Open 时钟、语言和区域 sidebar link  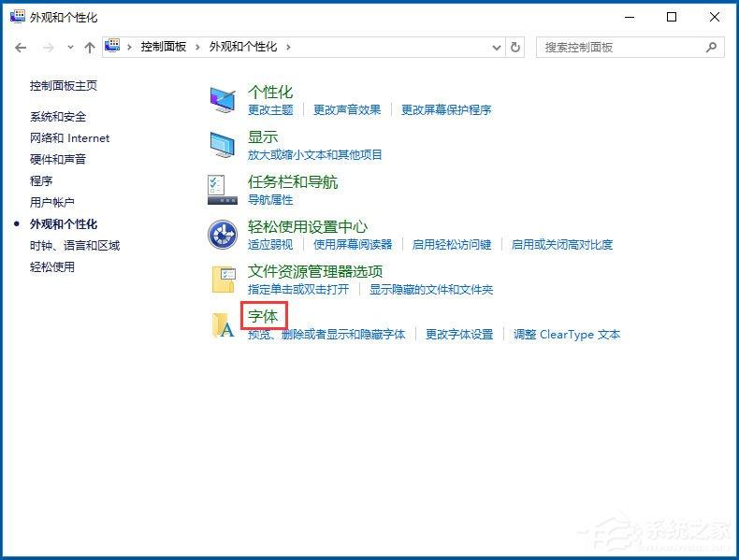click(75, 245)
